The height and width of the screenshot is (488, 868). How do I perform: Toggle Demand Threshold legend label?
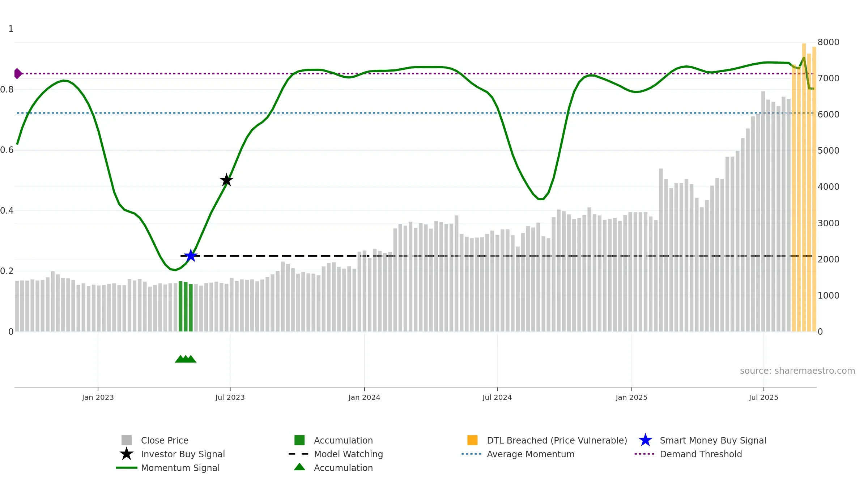(701, 454)
